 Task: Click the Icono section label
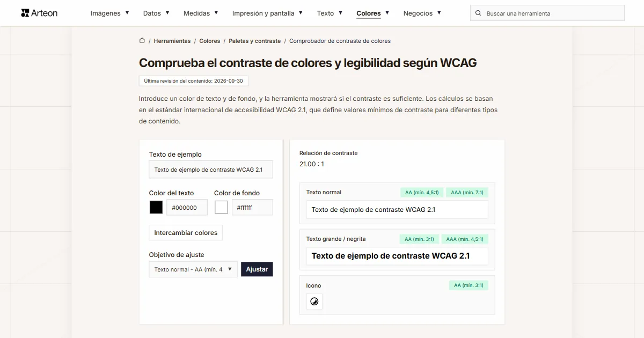tap(313, 285)
